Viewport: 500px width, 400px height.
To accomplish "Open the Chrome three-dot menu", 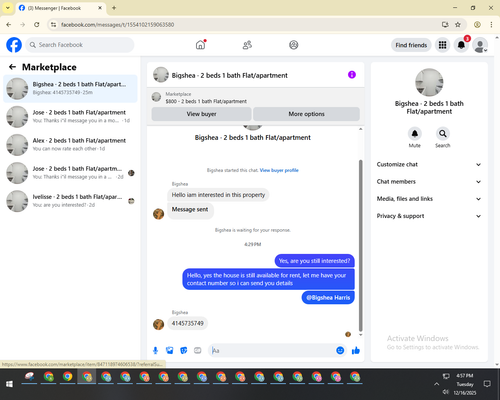I will click(x=491, y=24).
